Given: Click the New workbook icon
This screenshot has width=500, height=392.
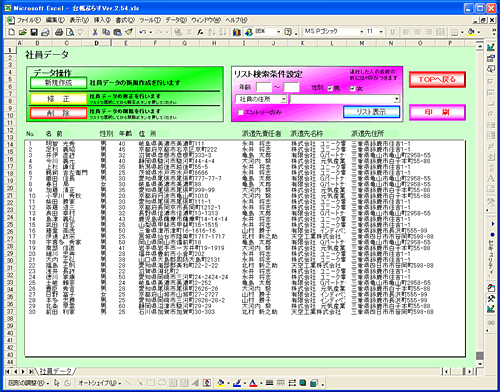Looking at the screenshot, I should pyautogui.click(x=11, y=32).
